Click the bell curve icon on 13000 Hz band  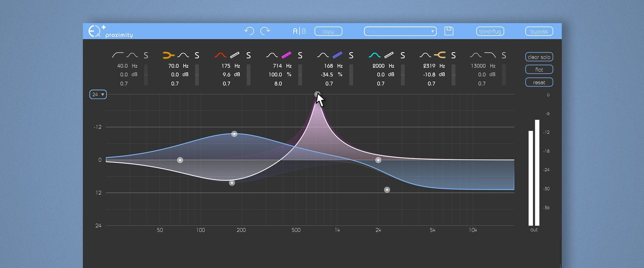pos(476,55)
